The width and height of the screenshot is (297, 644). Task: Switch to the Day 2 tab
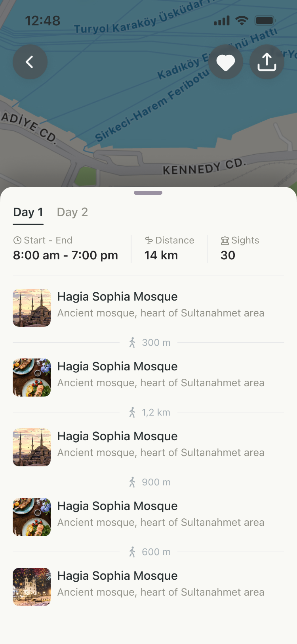[x=72, y=213]
